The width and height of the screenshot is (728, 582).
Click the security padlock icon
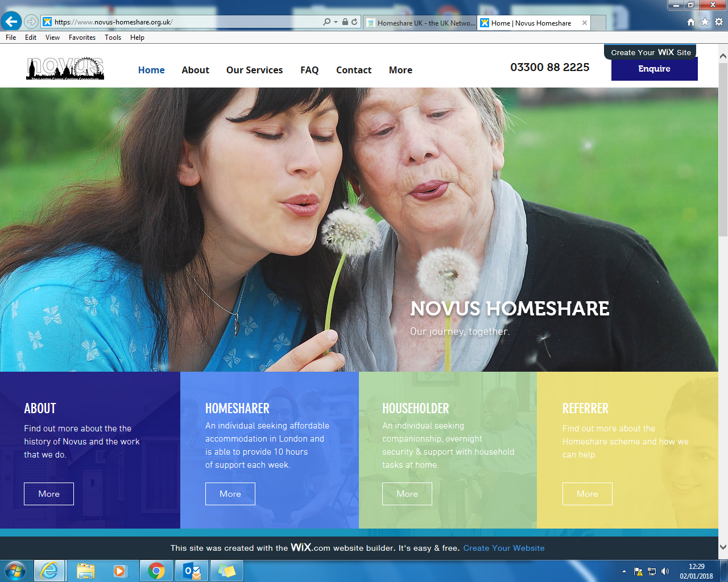[x=345, y=22]
